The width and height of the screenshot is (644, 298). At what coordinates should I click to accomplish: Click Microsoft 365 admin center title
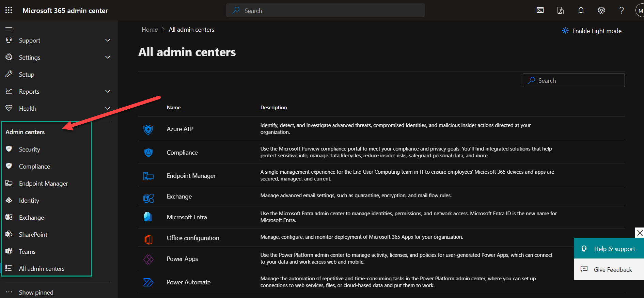[65, 11]
